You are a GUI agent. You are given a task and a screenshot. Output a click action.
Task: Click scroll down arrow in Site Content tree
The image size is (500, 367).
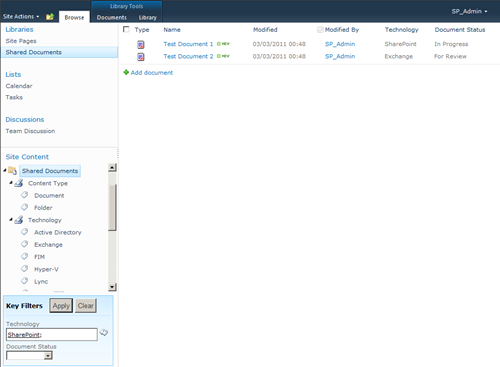[x=112, y=287]
